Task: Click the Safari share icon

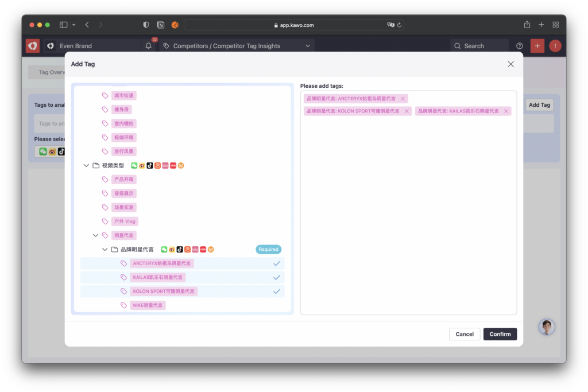Action: (527, 25)
